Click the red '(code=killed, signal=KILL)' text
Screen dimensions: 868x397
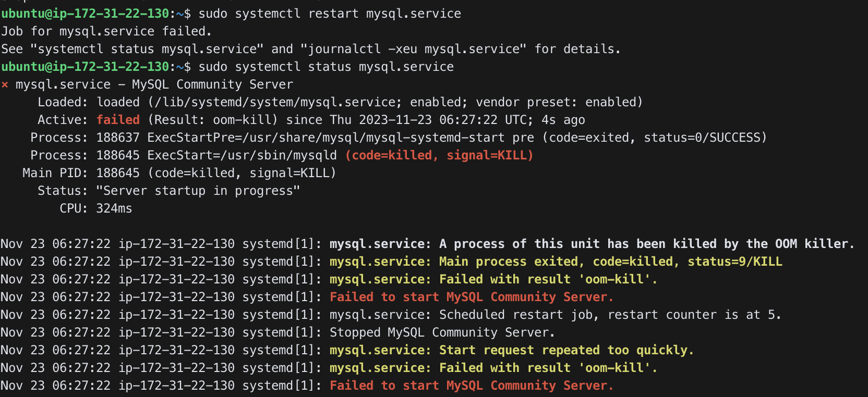pos(439,155)
